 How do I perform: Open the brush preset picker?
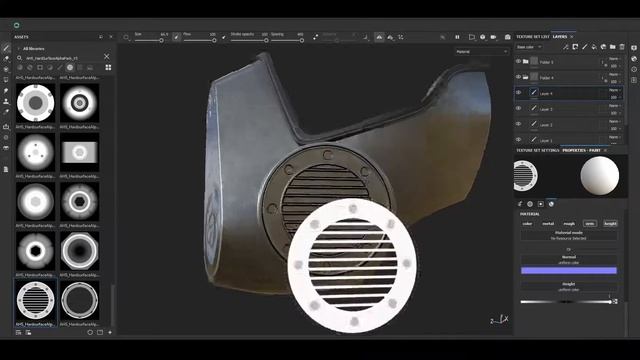[x=127, y=37]
